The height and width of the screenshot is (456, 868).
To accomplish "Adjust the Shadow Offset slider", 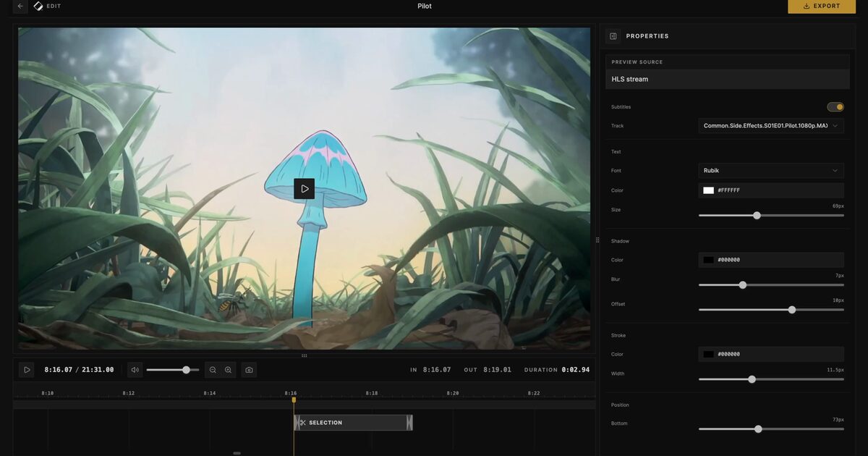I will [x=771, y=309].
